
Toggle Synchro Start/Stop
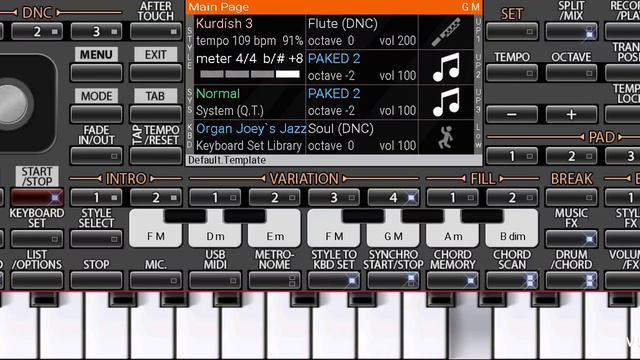click(x=393, y=281)
